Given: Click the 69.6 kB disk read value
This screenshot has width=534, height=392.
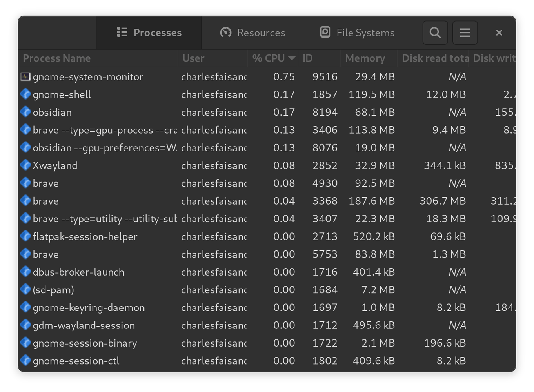Looking at the screenshot, I should 448,236.
